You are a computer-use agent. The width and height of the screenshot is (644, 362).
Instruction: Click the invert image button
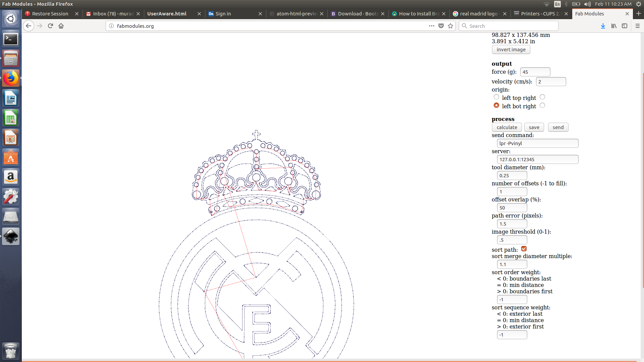pos(511,50)
